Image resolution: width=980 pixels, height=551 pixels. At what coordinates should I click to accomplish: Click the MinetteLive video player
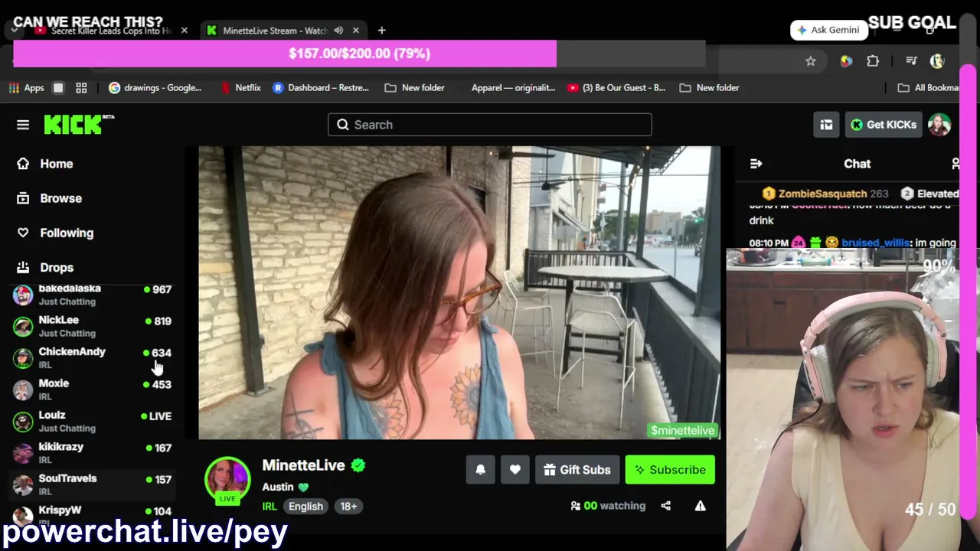(459, 293)
